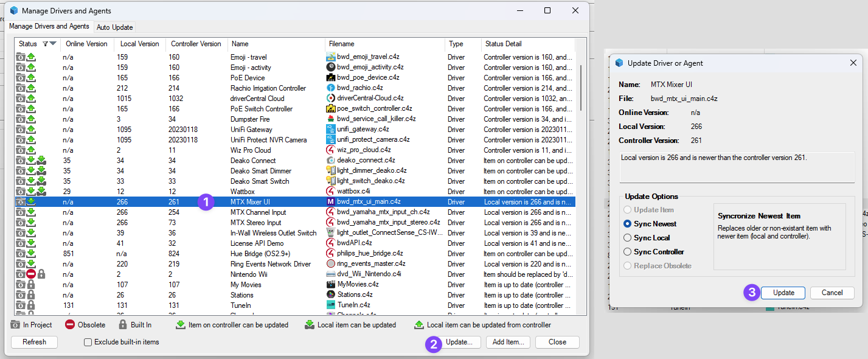The image size is (868, 359).
Task: Click Cancel in Update Driver or Agent dialog
Action: [x=832, y=293]
